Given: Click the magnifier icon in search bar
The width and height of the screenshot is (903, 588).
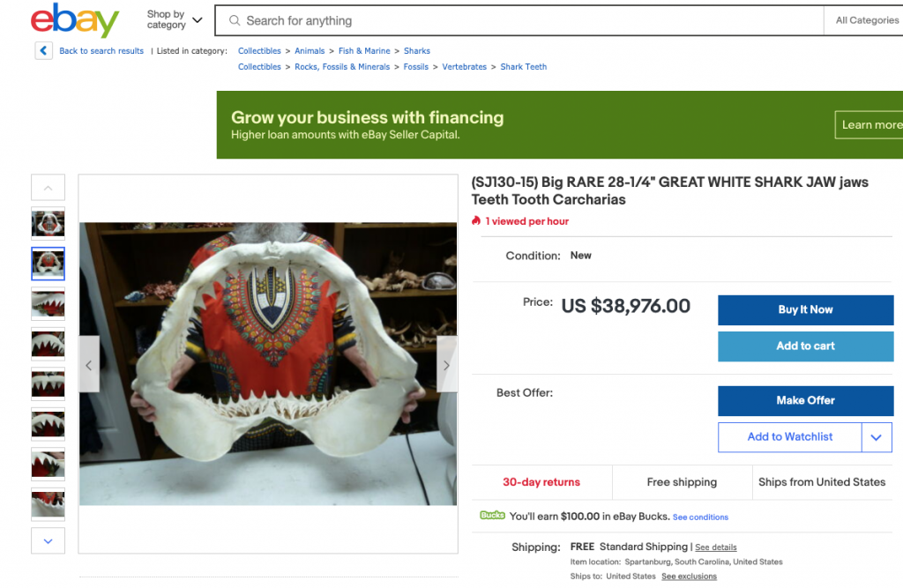Looking at the screenshot, I should (x=235, y=20).
